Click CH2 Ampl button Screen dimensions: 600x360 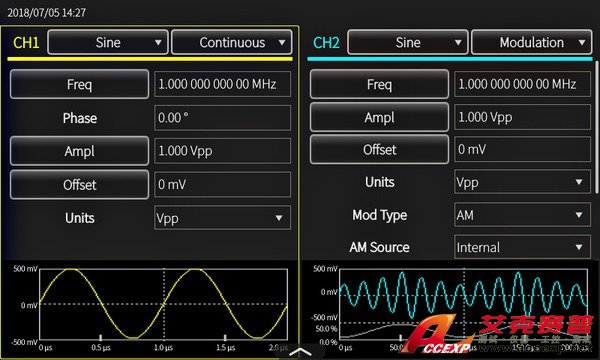tap(379, 117)
